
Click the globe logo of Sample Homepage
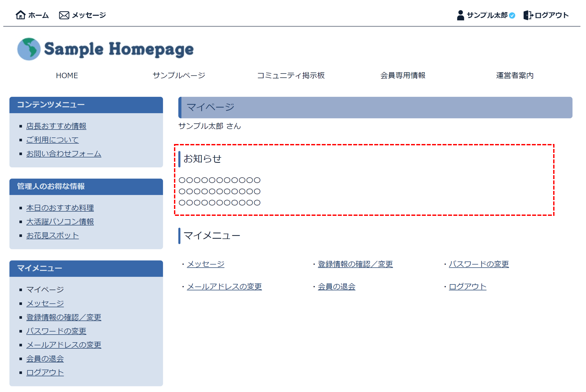pos(28,49)
